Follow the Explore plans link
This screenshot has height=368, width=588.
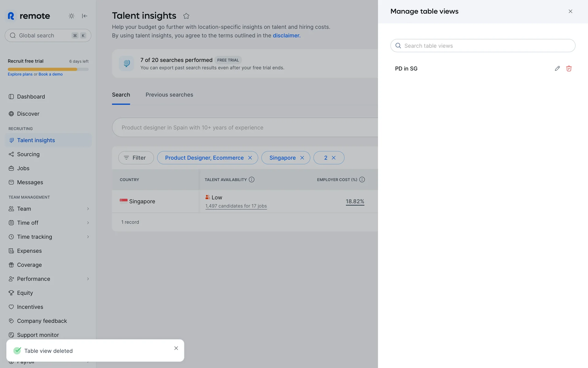20,74
